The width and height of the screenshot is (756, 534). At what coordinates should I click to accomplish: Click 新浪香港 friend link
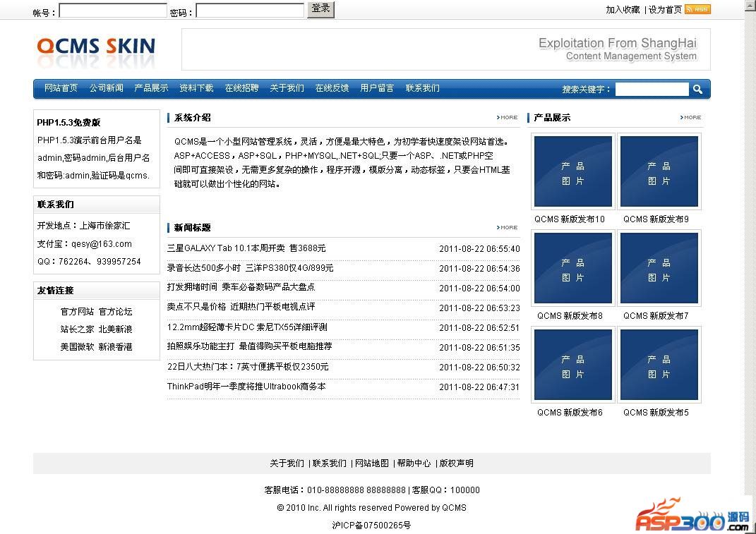[115, 347]
